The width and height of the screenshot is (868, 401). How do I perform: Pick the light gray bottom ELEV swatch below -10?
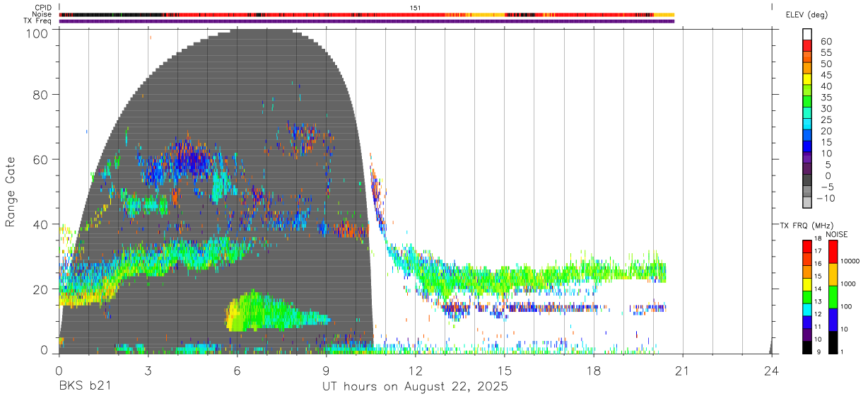coord(807,202)
